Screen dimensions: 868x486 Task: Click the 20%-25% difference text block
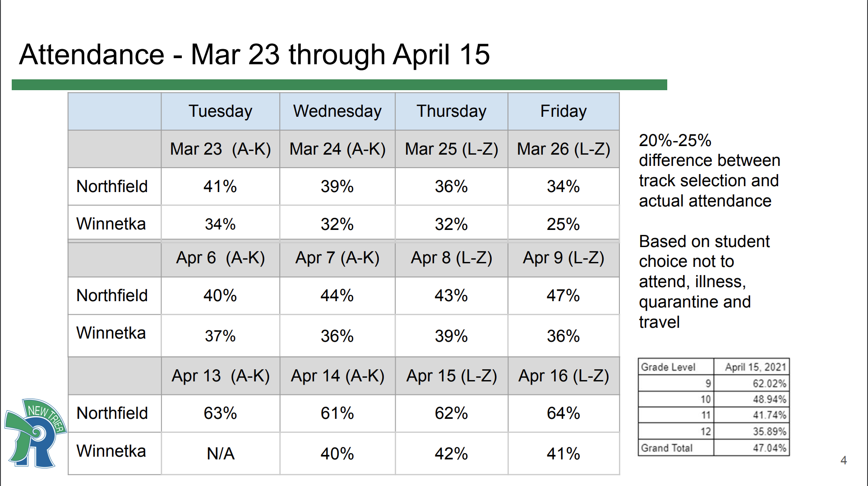tap(709, 170)
